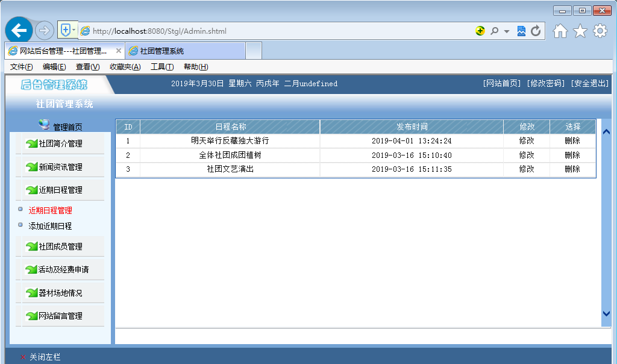Go to browser home page icon

click(560, 31)
